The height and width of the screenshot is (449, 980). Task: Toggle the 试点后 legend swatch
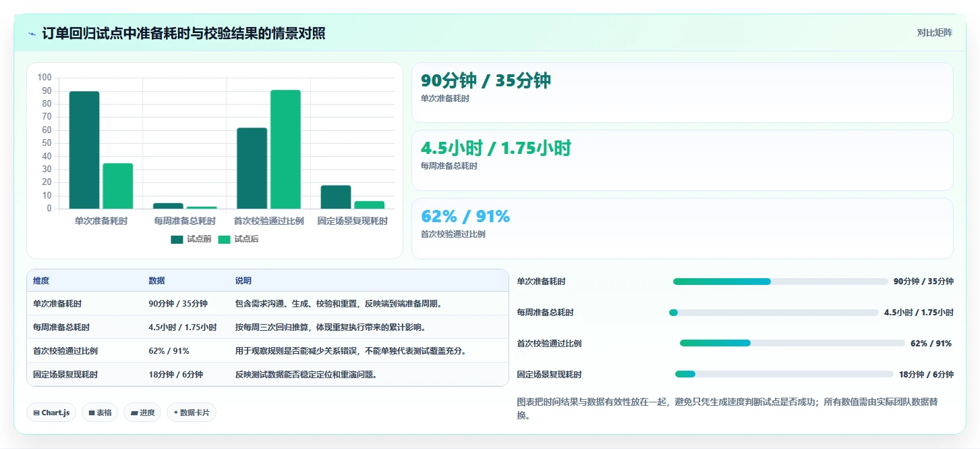[224, 239]
